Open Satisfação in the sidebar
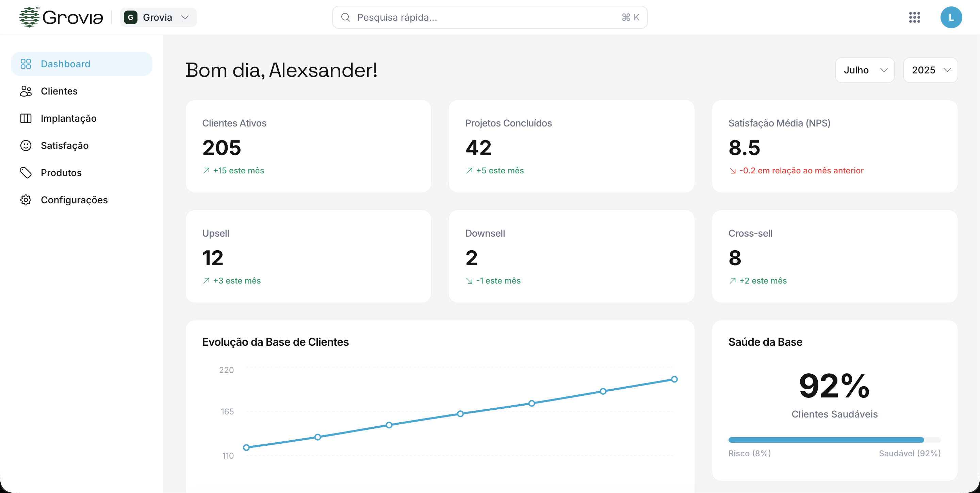This screenshot has height=493, width=980. (82, 146)
